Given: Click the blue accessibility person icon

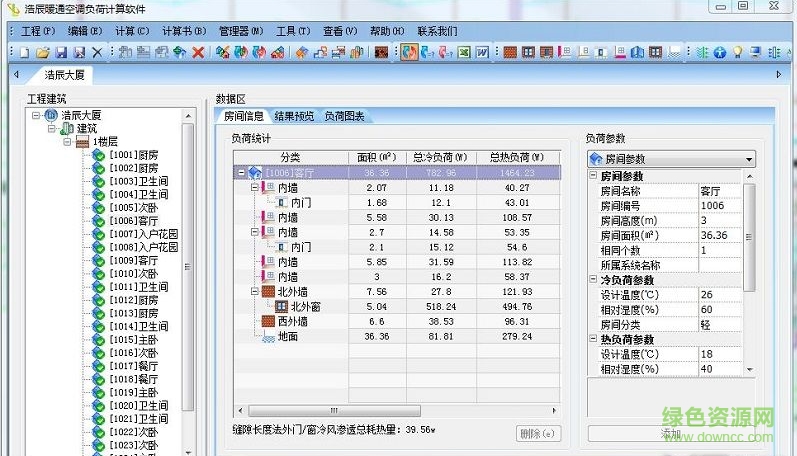Looking at the screenshot, I should point(720,52).
